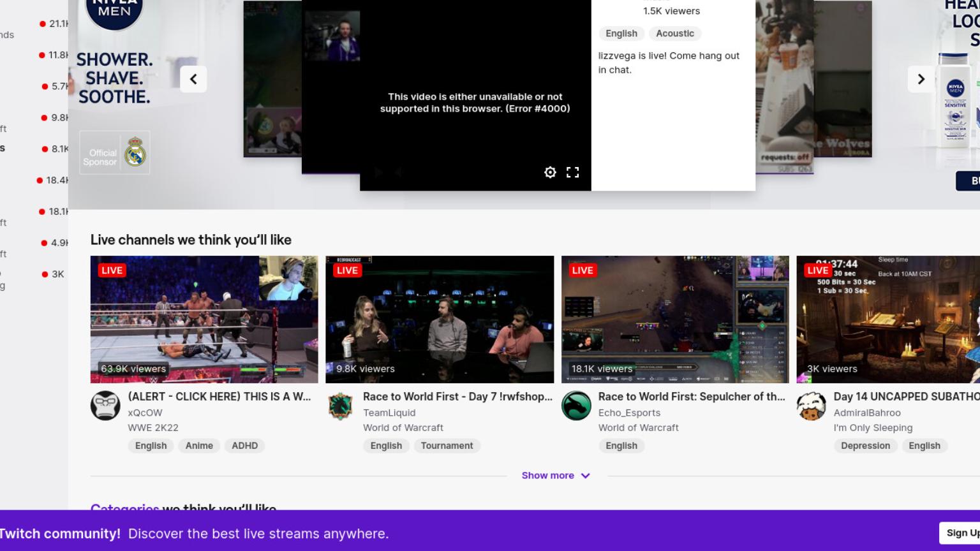Open sidebar channel with 18.4K viewers
This screenshot has width=980, height=551.
[53, 180]
